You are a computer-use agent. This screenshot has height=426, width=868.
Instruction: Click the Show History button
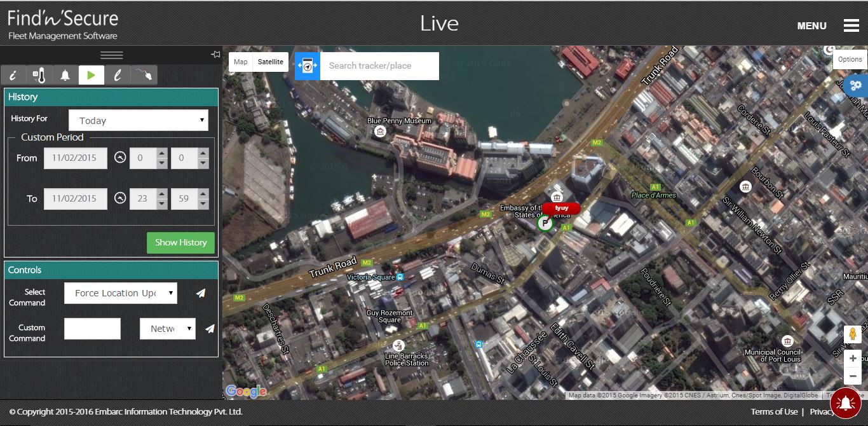pos(180,243)
